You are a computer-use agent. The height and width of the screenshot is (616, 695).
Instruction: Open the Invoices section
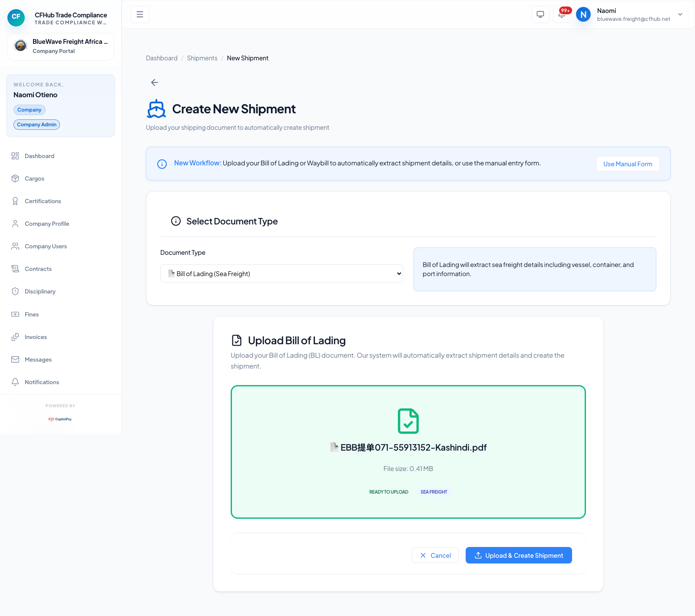pos(36,337)
